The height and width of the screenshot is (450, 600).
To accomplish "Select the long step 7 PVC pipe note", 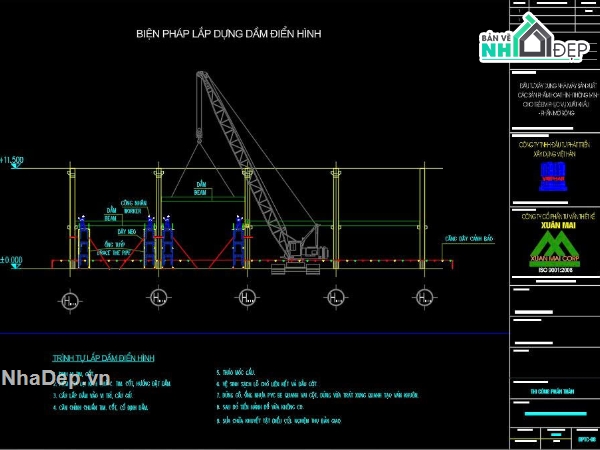I will [x=318, y=395].
